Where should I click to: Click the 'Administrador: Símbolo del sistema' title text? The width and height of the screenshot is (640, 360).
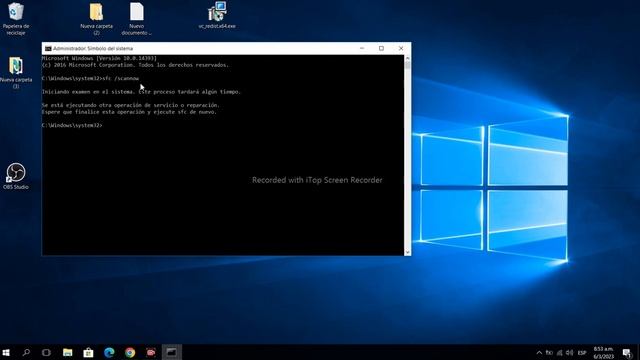(93, 49)
